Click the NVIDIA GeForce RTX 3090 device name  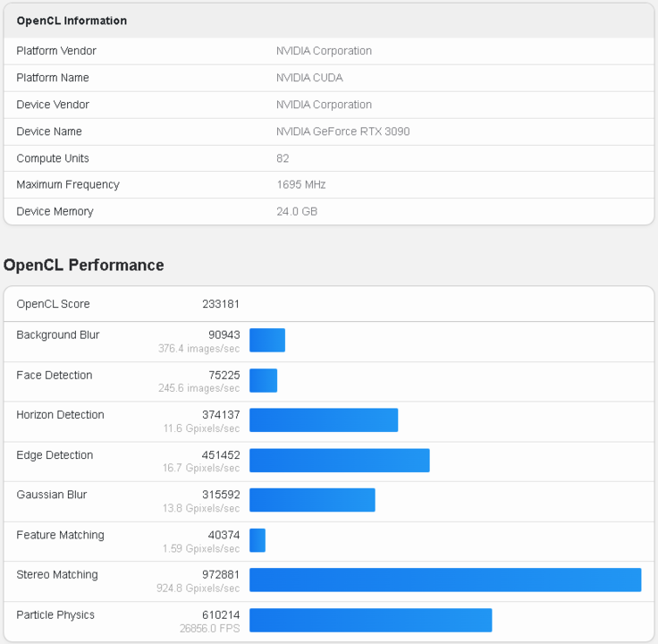342,131
